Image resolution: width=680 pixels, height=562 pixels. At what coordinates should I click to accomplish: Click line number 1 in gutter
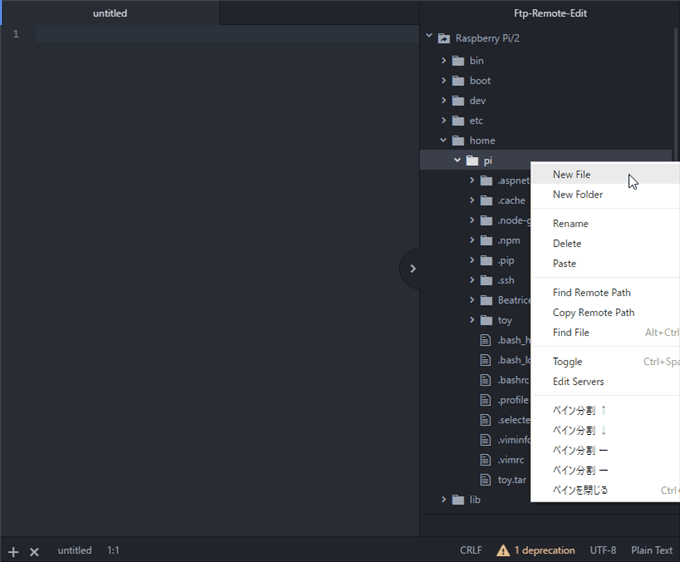coord(16,34)
